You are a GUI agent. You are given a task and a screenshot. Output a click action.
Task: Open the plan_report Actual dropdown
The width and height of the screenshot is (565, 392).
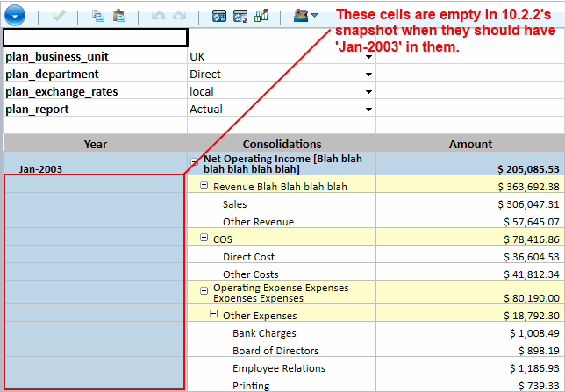pyautogui.click(x=368, y=110)
